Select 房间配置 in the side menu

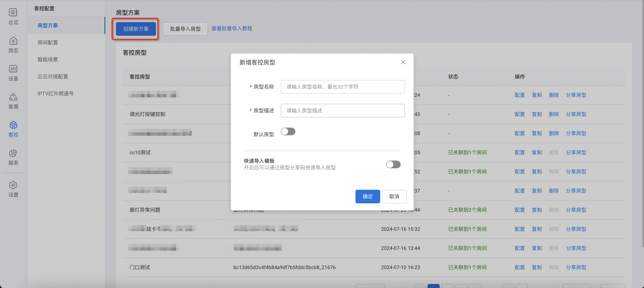[48, 42]
